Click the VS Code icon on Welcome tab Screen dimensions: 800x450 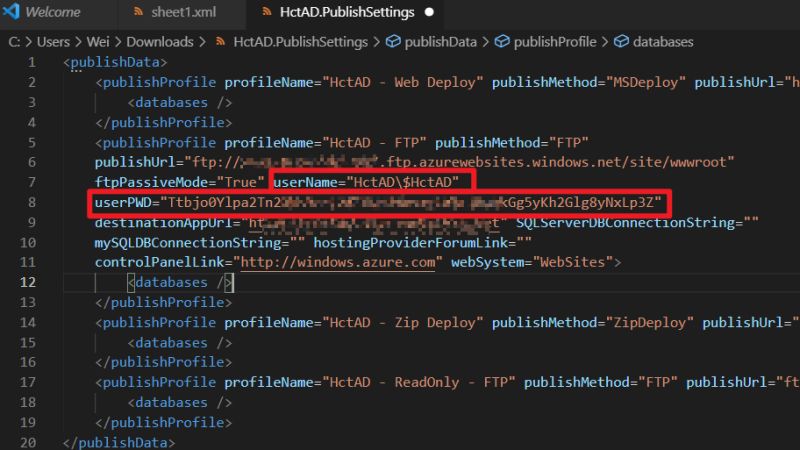pos(11,12)
